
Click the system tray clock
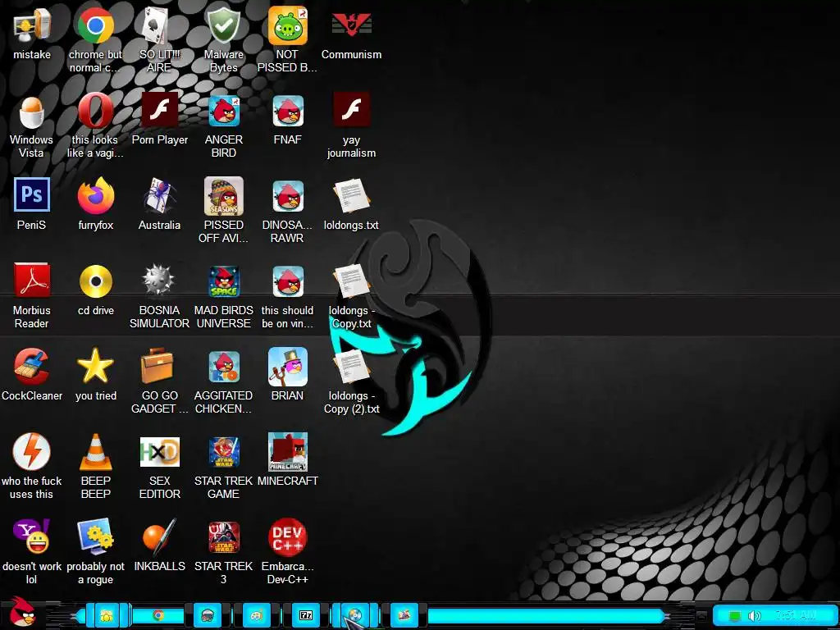tap(796, 615)
